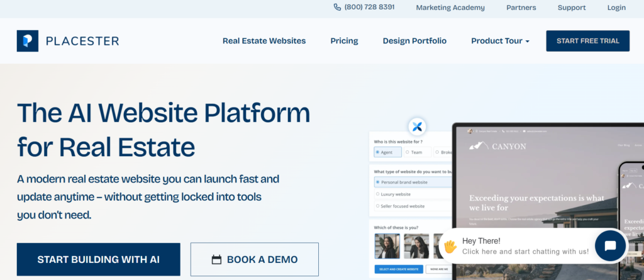Select the second portrait photo of woman at laptop
644x280 pixels.
pos(416,246)
